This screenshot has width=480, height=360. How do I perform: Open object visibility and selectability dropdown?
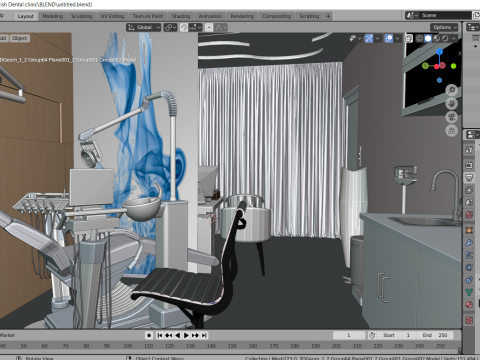pyautogui.click(x=354, y=39)
